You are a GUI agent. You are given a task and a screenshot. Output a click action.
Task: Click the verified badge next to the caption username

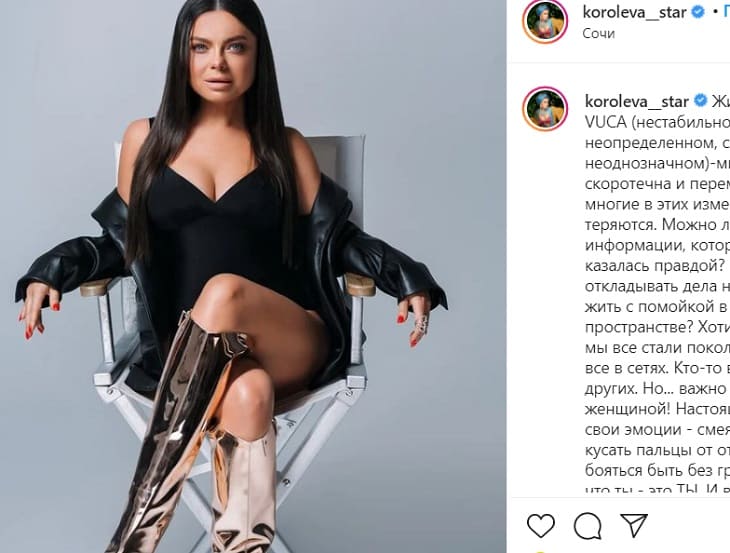[x=700, y=101]
